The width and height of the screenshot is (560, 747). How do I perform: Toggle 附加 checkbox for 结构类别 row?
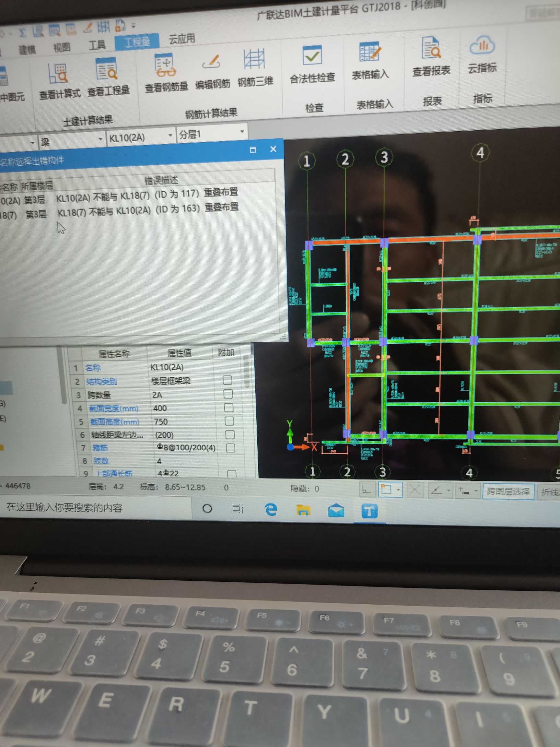pos(227,380)
